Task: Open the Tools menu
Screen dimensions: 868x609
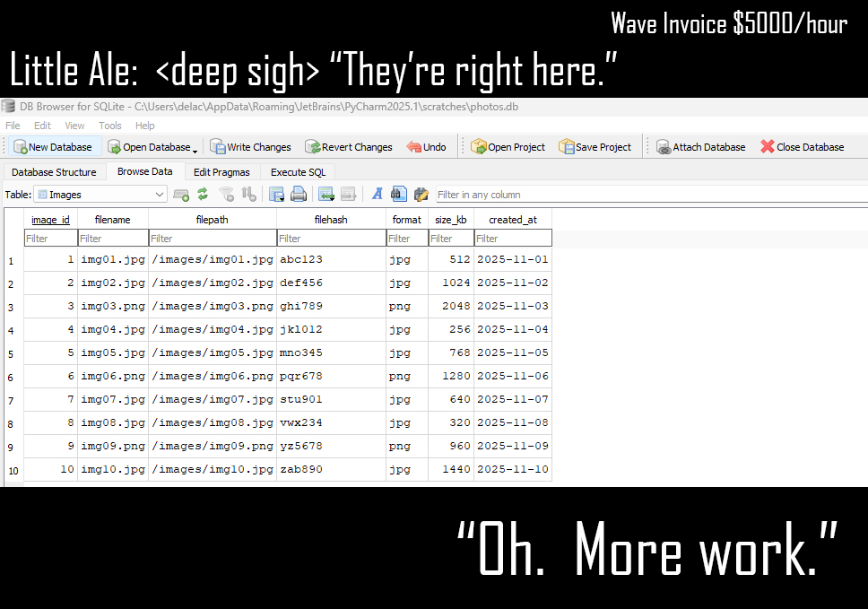Action: (110, 126)
